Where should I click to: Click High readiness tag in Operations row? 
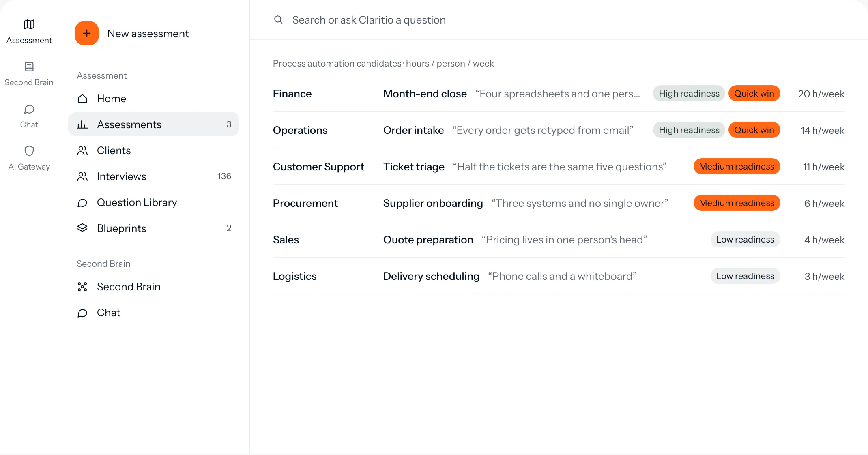689,130
